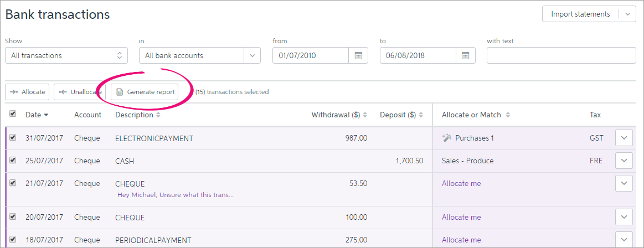Image resolution: width=644 pixels, height=248 pixels.
Task: Expand options for the ELECTRONICPAYMENT row
Action: [624, 138]
